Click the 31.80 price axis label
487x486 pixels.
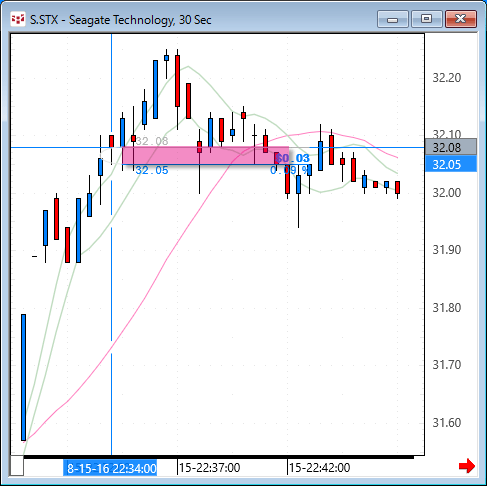pyautogui.click(x=447, y=308)
